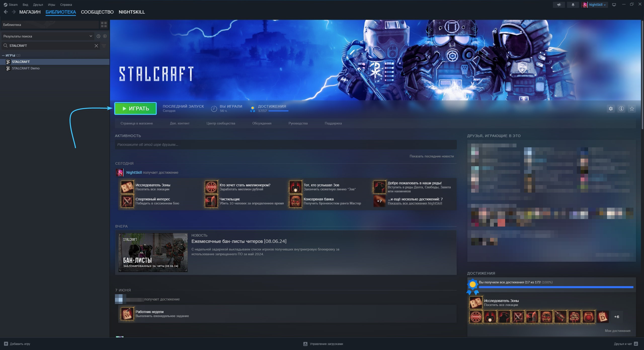Collapse the ИГРЫ category section
The image size is (644, 350).
click(3, 55)
